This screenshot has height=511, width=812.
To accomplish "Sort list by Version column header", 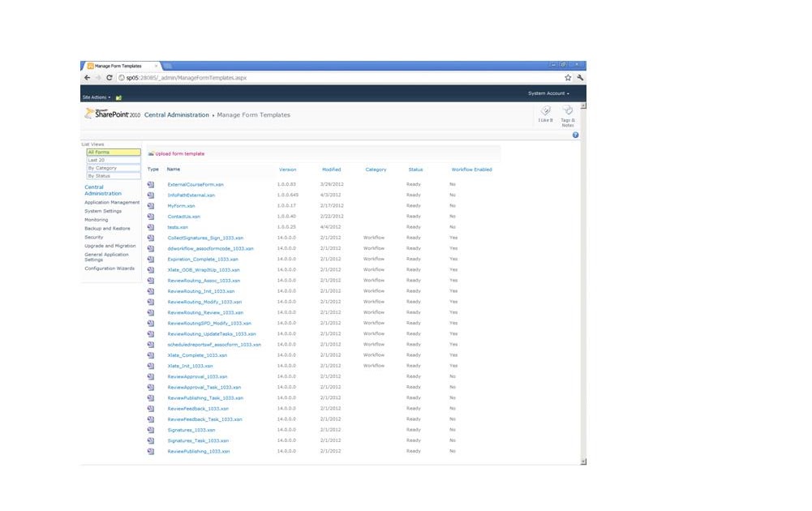I will coord(287,170).
